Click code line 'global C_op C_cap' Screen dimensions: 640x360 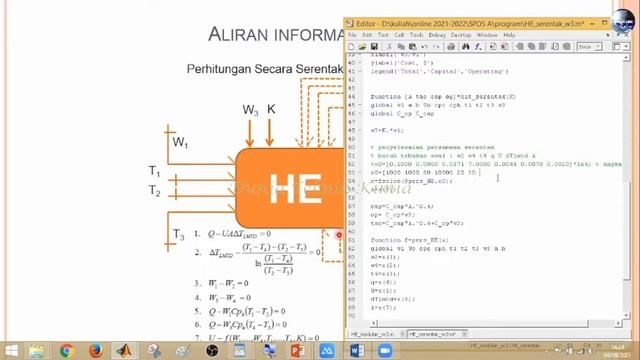tap(402, 113)
